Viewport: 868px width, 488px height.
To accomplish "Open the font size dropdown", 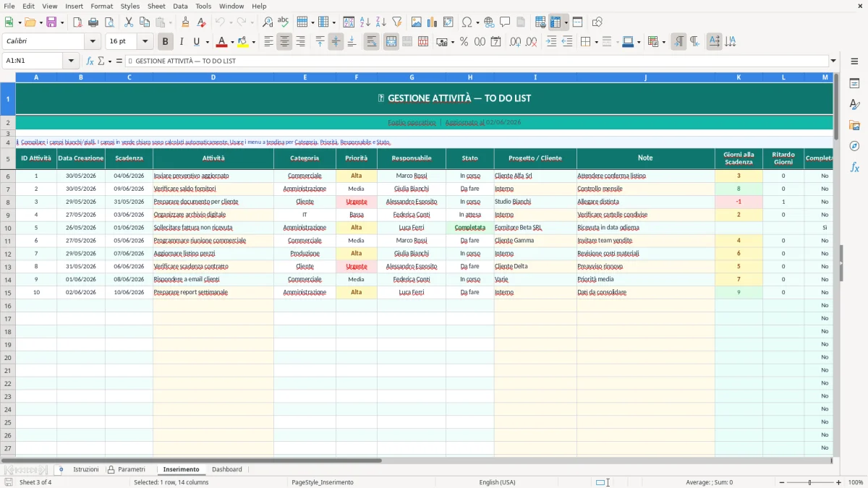I will pyautogui.click(x=145, y=42).
